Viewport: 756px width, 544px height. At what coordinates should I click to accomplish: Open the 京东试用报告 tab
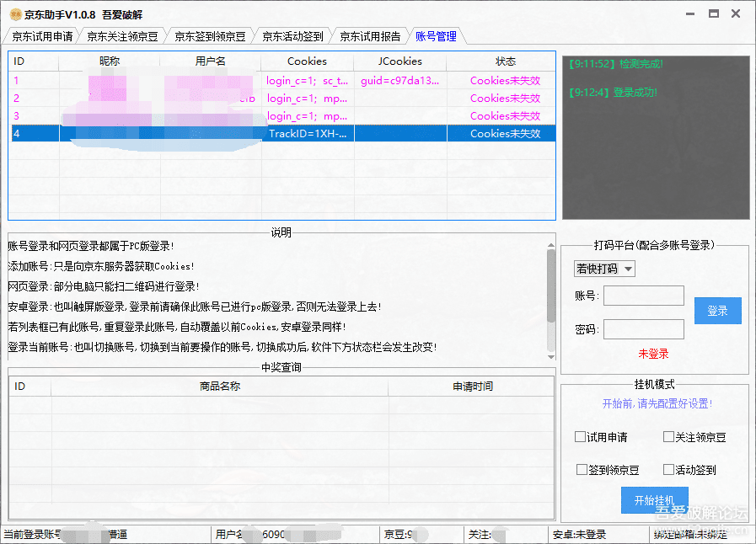coord(370,36)
